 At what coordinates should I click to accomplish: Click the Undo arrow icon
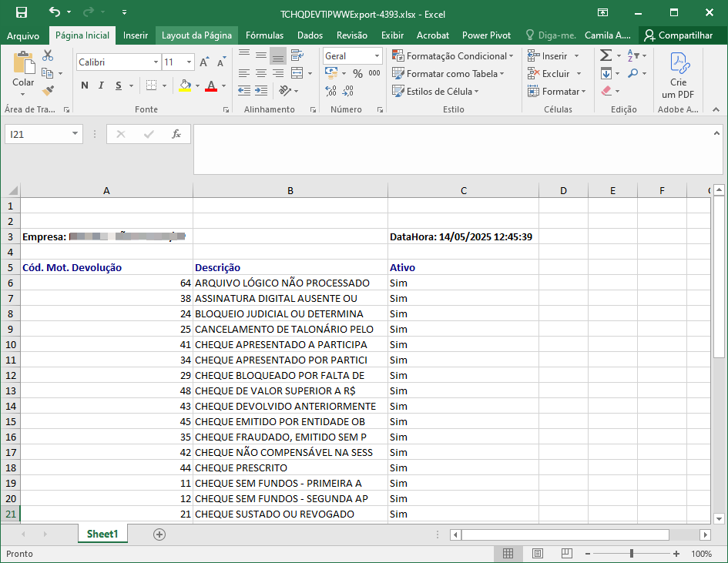(x=55, y=12)
